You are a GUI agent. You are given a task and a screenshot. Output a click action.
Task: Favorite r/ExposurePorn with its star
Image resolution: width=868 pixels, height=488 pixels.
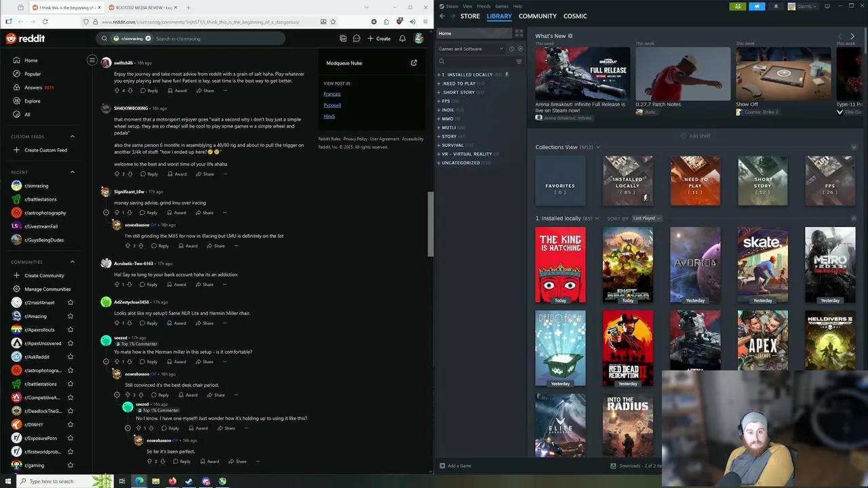pyautogui.click(x=71, y=439)
